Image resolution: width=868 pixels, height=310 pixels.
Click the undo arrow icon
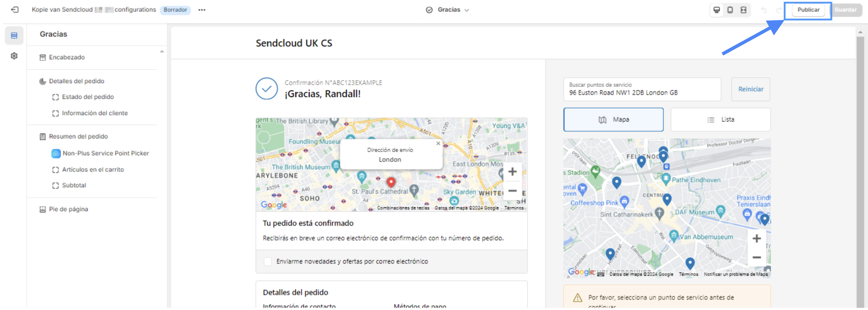click(764, 10)
